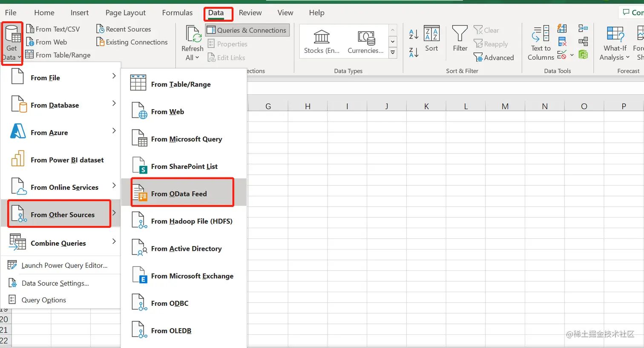Select the column P header

coord(624,106)
